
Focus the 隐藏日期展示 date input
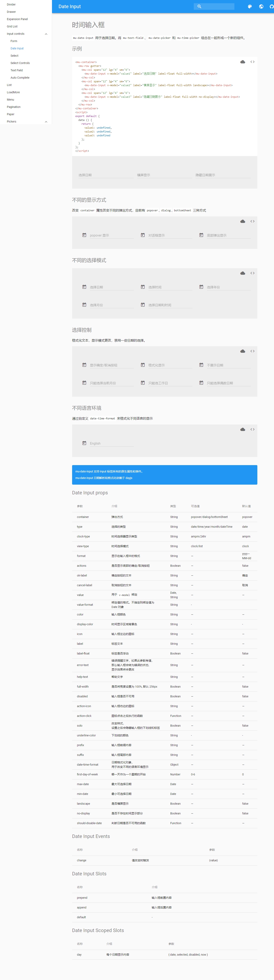pos(223,175)
